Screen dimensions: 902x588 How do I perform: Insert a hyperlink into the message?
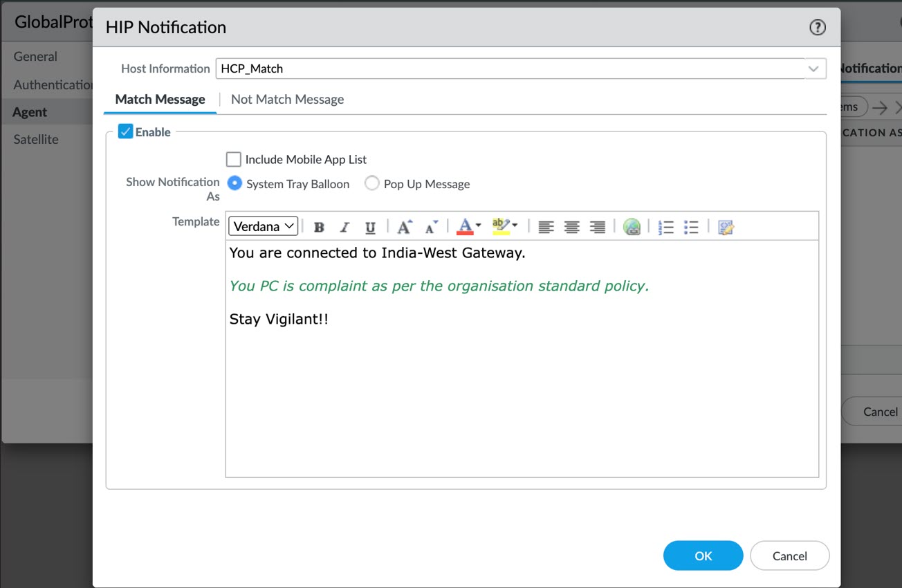pyautogui.click(x=632, y=227)
